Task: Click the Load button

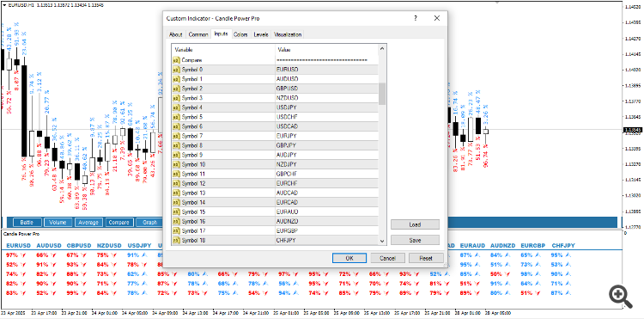Action: pos(415,224)
